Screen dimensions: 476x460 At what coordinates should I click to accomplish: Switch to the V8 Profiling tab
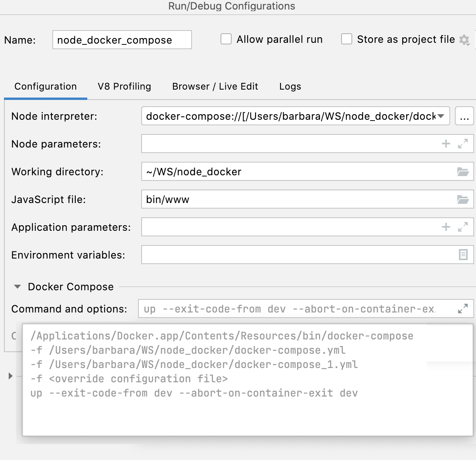[124, 86]
